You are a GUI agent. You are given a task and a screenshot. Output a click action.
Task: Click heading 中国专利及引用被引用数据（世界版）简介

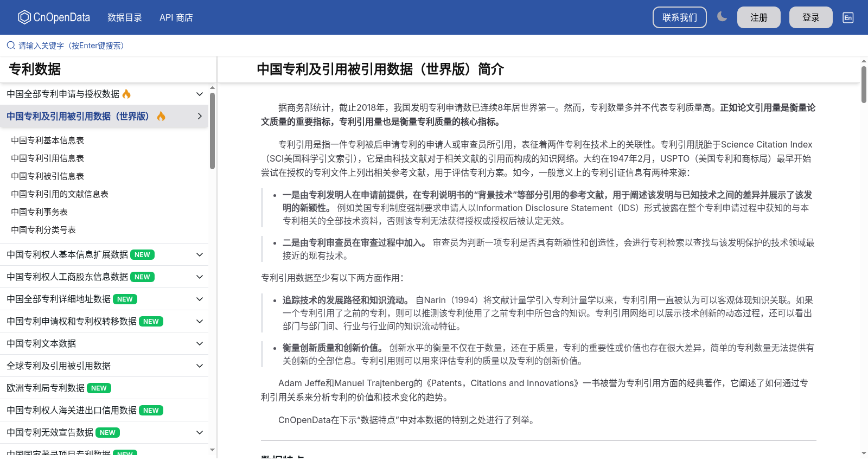380,69
